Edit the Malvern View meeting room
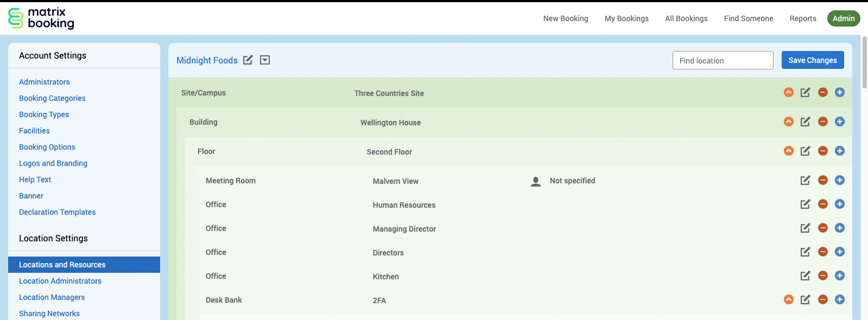The height and width of the screenshot is (320, 868). pos(805,180)
